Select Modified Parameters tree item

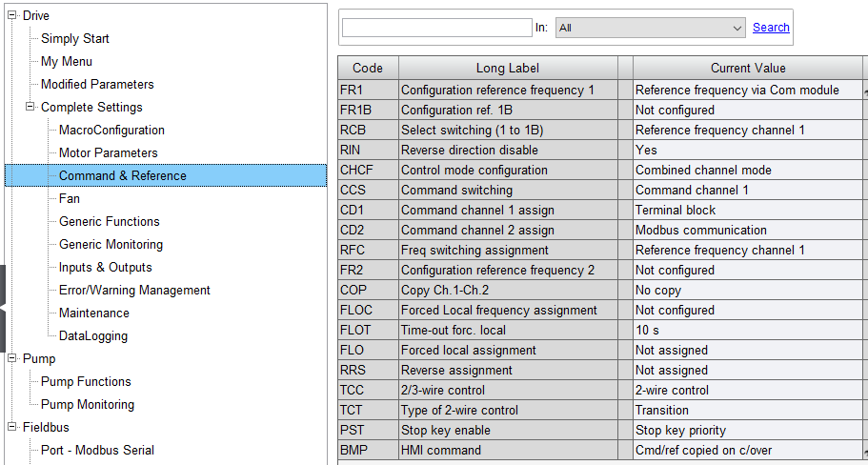(x=97, y=84)
